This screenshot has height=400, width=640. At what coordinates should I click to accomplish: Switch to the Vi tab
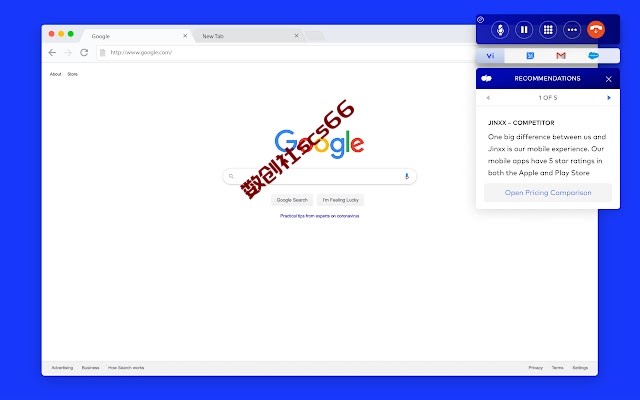click(x=490, y=56)
